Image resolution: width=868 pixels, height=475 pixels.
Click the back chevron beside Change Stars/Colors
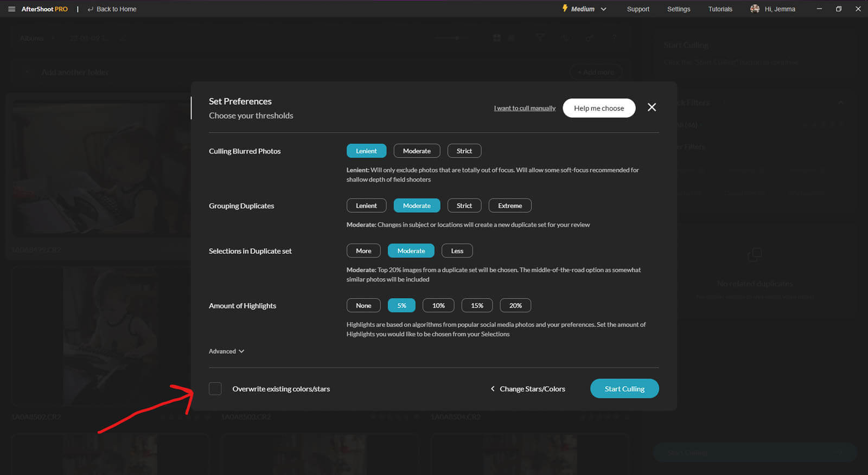493,389
